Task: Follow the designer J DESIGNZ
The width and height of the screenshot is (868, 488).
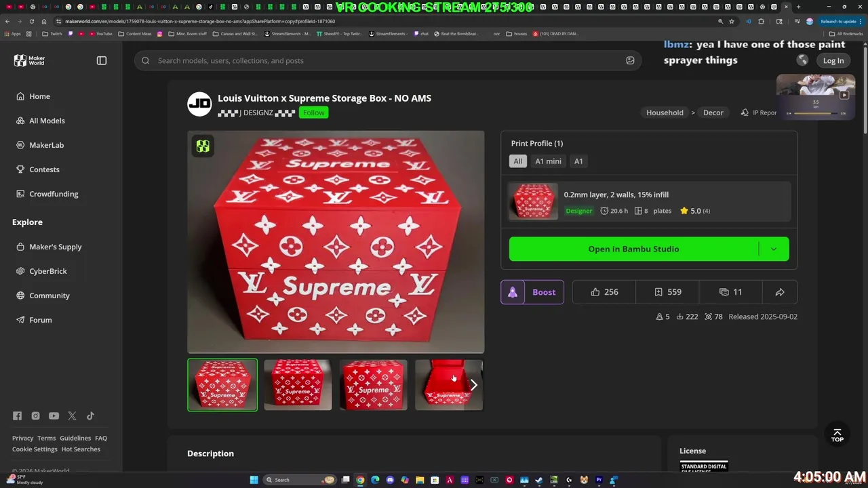Action: [313, 113]
